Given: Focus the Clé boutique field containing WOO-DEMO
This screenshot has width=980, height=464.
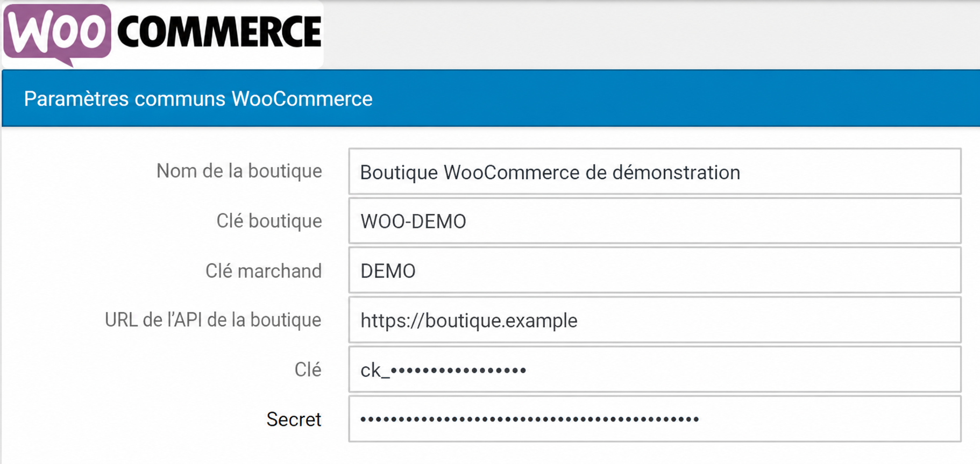Looking at the screenshot, I should (655, 221).
